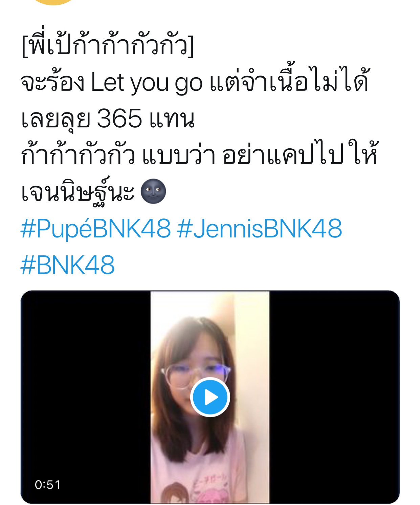Viewport: 420px width, 505px height.
Task: Tap the bracketed first line of the tweet
Action: tap(108, 46)
